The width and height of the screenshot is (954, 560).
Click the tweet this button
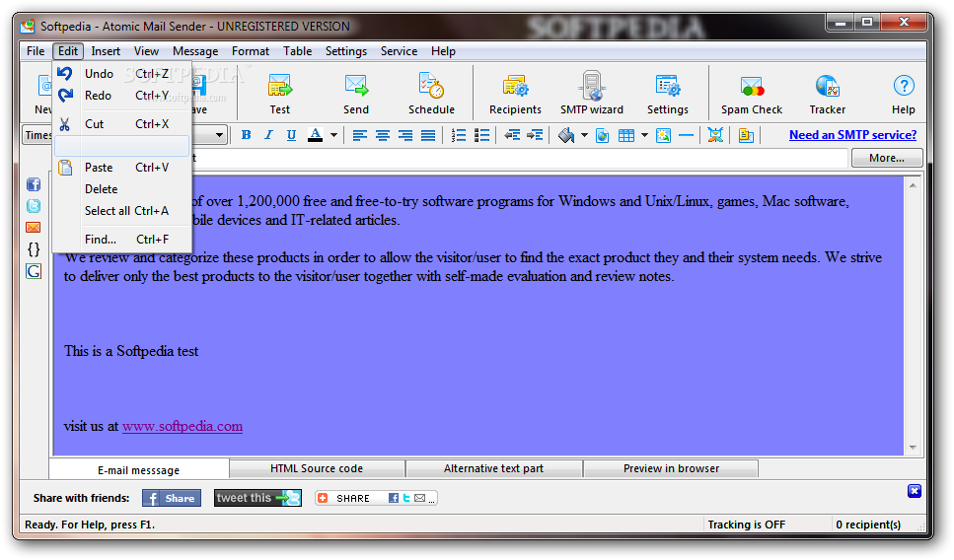pos(257,498)
